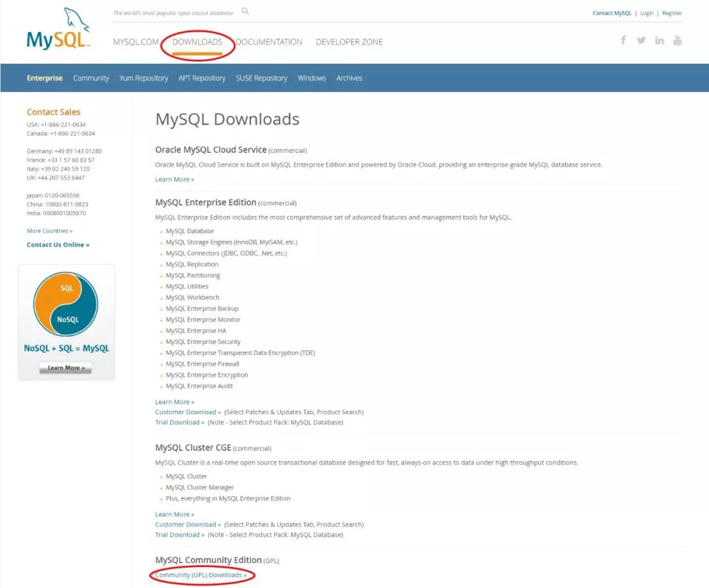Image resolution: width=709 pixels, height=588 pixels.
Task: Select MySQL Enterprise Firewall list item
Action: pyautogui.click(x=203, y=364)
